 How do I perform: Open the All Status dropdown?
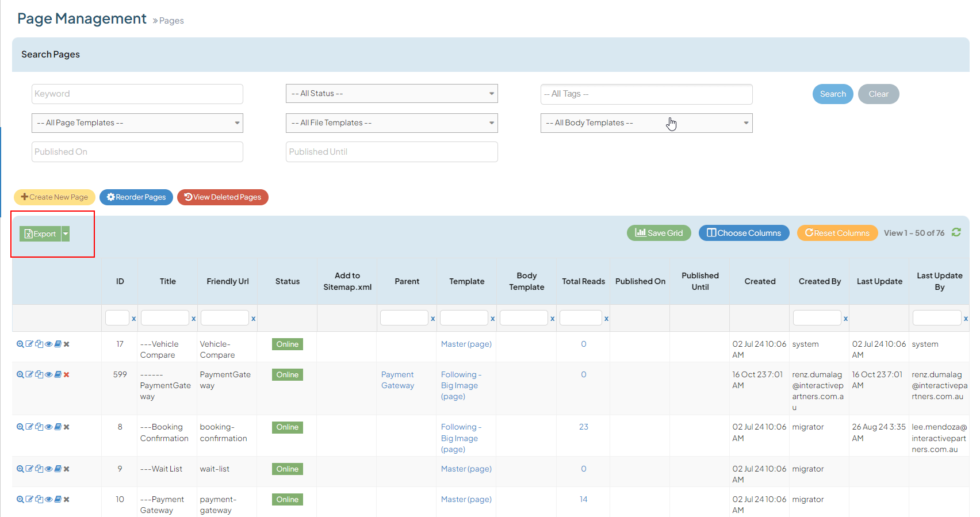[x=392, y=94]
